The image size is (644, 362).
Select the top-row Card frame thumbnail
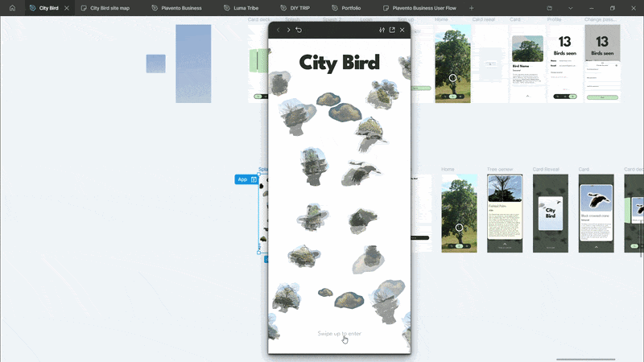coord(527,64)
